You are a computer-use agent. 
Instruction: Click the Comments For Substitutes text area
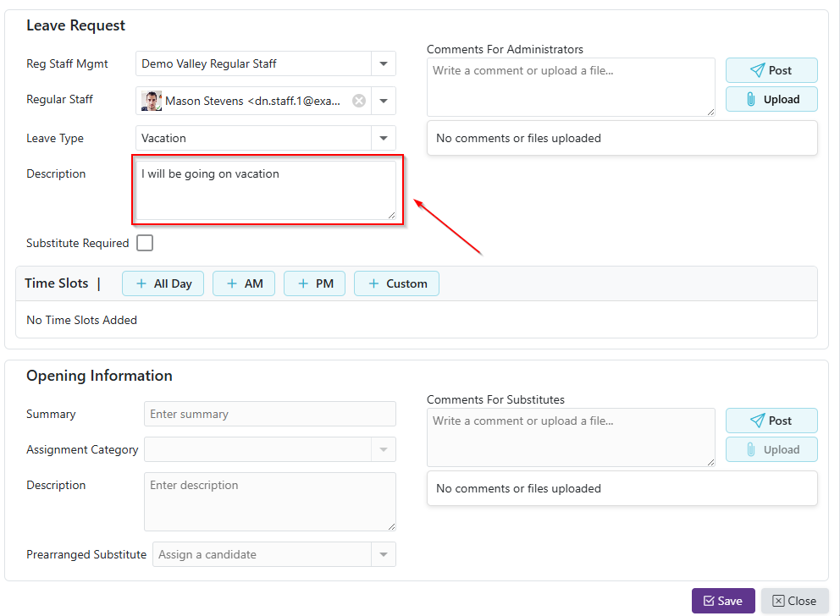coord(570,437)
